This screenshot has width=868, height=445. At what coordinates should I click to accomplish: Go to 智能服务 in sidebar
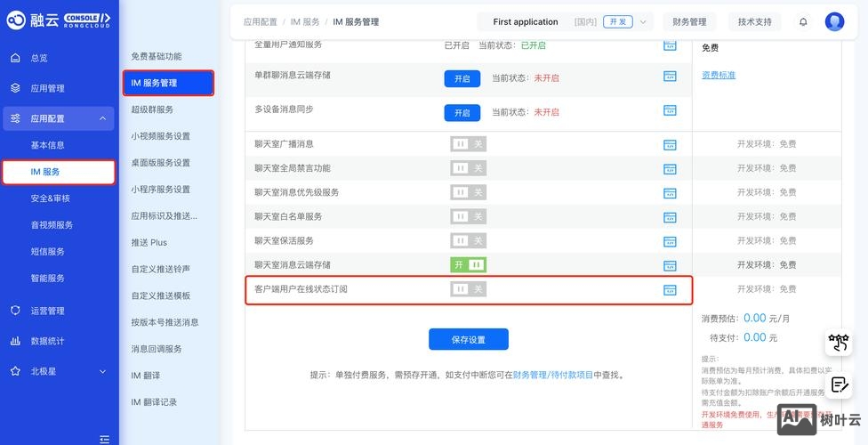click(x=48, y=279)
